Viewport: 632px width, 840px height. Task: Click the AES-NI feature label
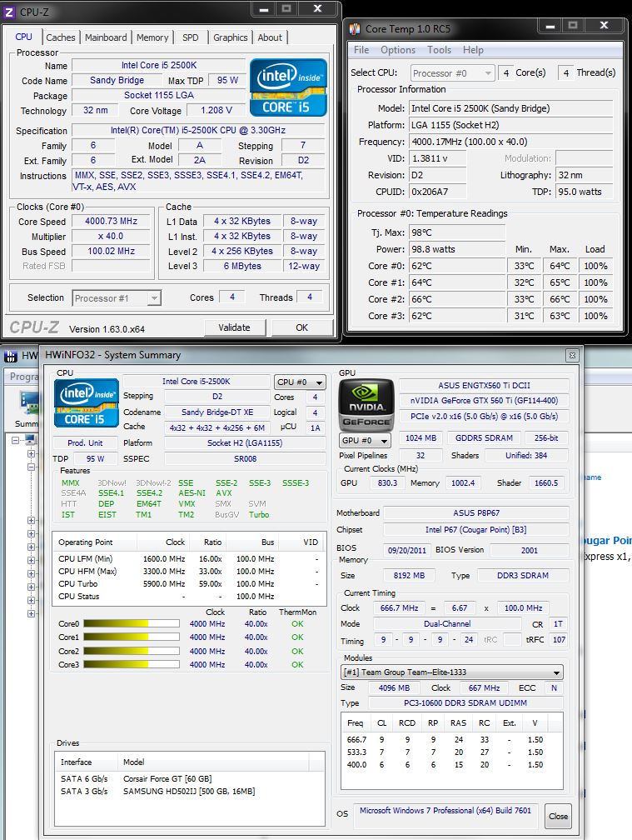point(192,493)
